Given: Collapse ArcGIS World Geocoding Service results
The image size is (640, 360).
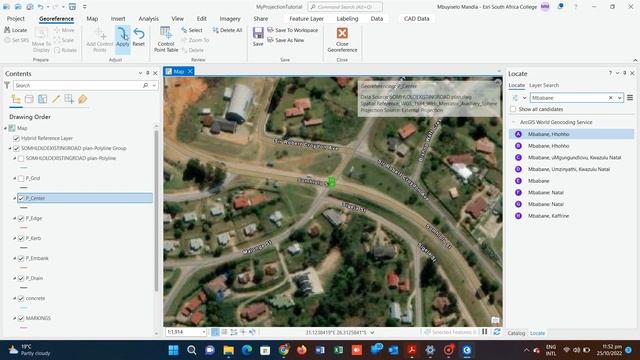Looking at the screenshot, I should pos(513,122).
